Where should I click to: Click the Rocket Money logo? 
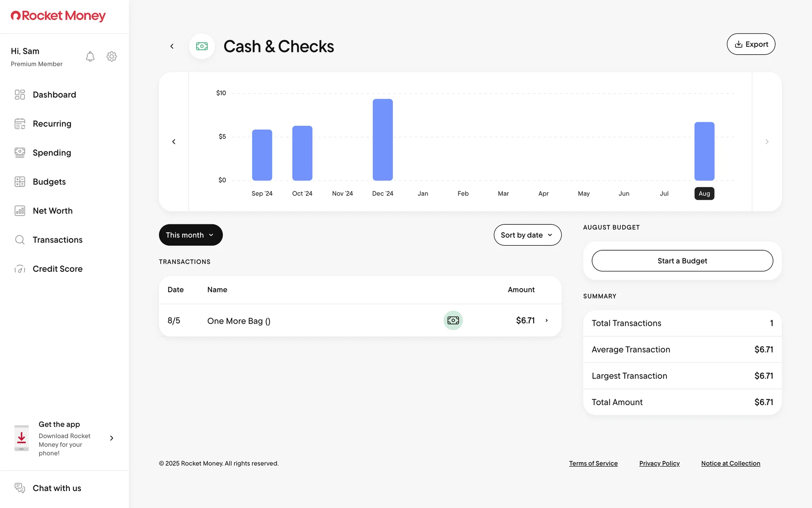click(58, 16)
